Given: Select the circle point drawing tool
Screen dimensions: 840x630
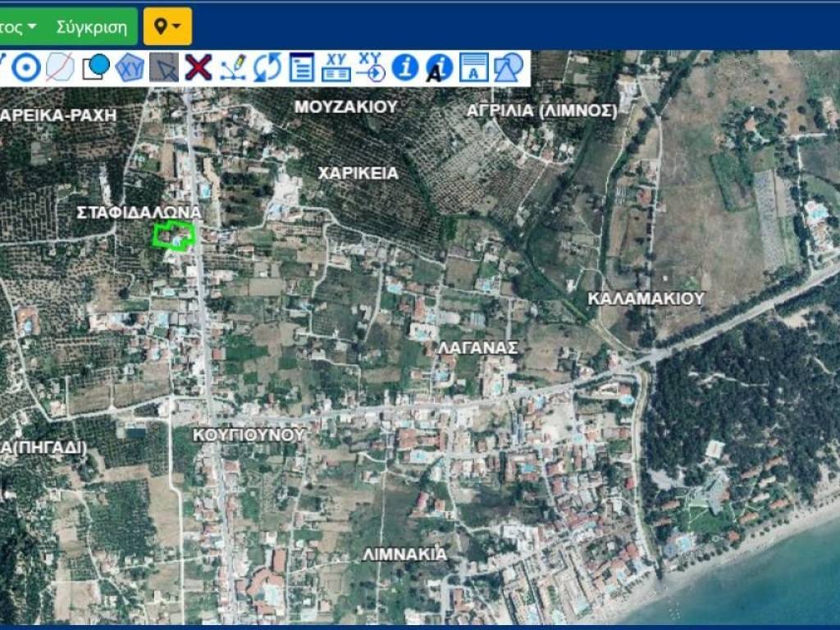Looking at the screenshot, I should pos(25,67).
